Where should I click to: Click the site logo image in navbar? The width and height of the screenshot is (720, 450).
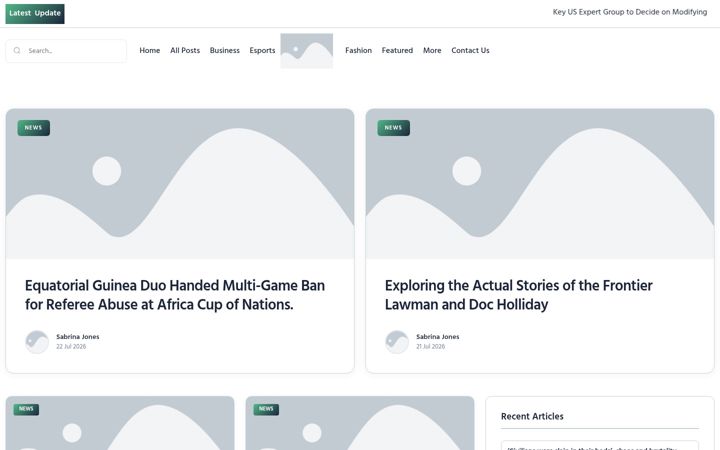tap(307, 51)
